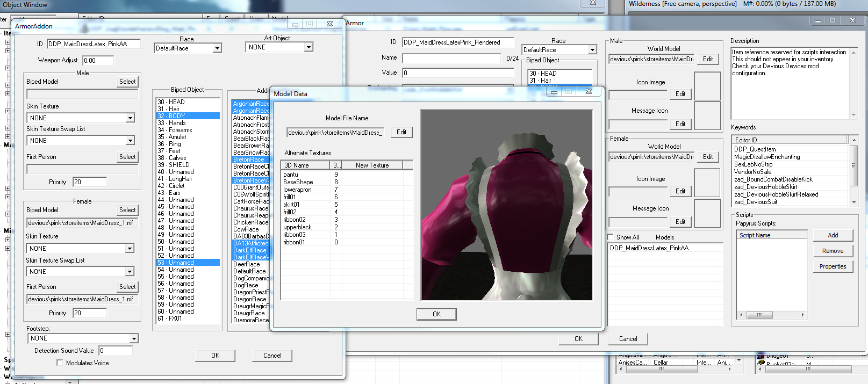868x384 pixels.
Task: Open the Race dropdown in ArmorAddon window
Action: (217, 48)
